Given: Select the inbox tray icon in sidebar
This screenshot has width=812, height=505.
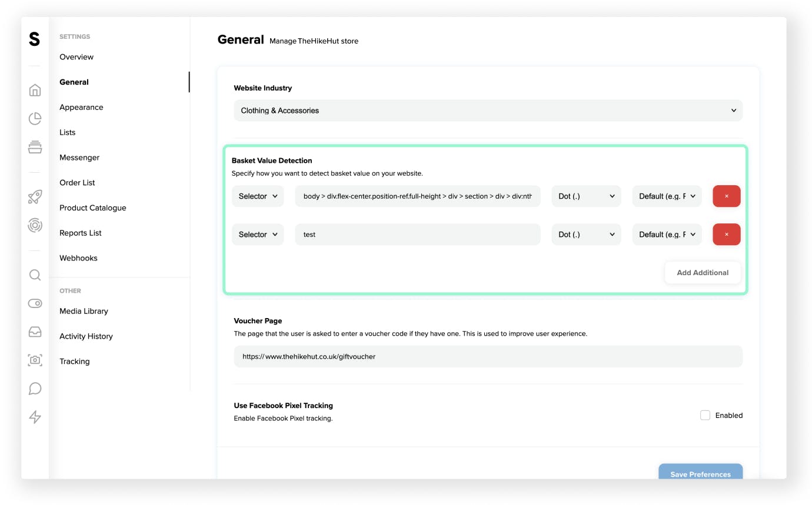Looking at the screenshot, I should coord(35,332).
